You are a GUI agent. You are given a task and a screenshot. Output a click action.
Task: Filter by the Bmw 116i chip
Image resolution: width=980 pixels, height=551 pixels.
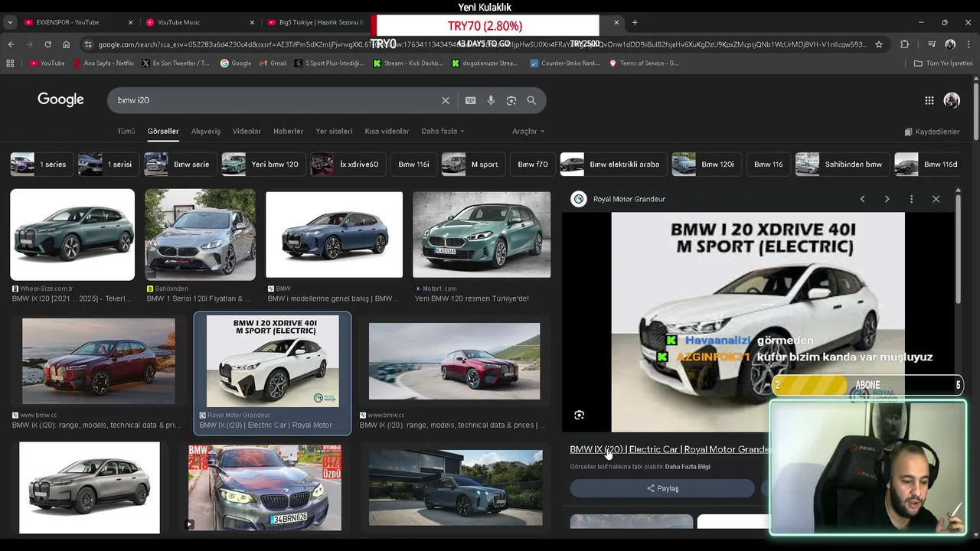point(413,165)
